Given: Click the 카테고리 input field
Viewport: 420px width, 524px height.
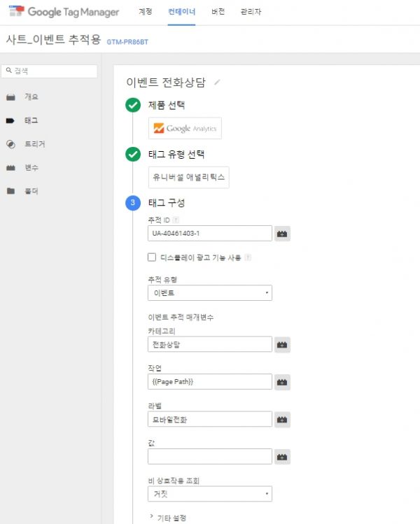Looking at the screenshot, I should coord(210,344).
